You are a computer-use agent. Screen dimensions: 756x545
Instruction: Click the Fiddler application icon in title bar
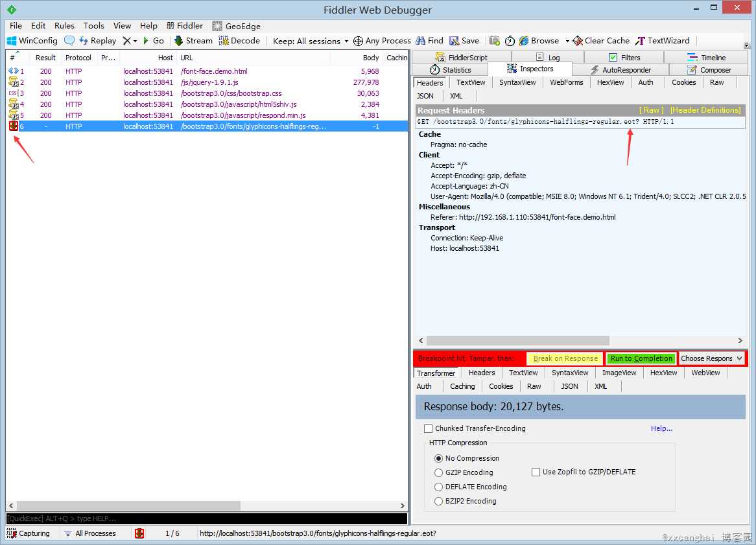coord(12,10)
